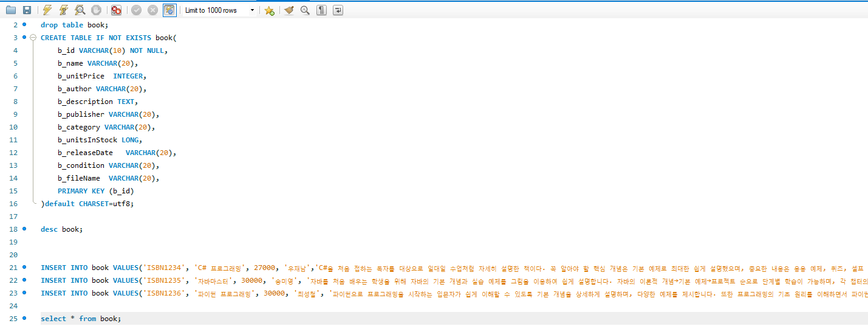868x329 pixels.
Task: Click the 'PRIMARY KEY (b_id)' line
Action: 96,191
